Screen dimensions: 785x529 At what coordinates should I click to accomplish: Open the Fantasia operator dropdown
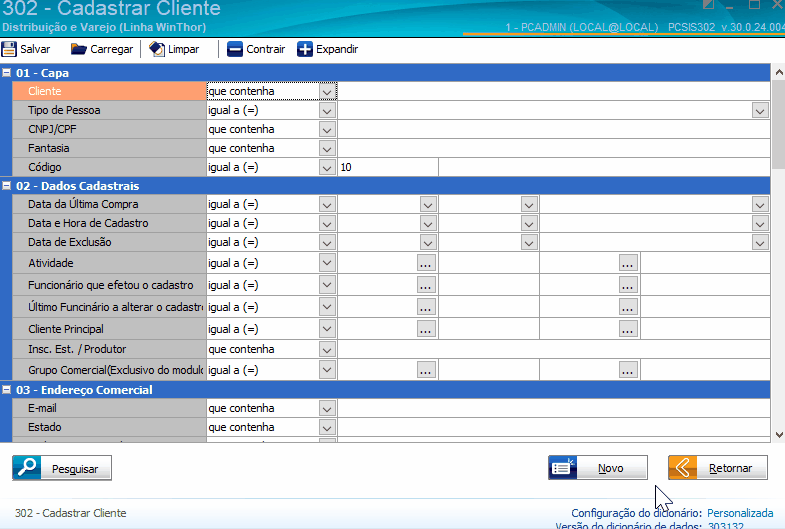tap(327, 149)
